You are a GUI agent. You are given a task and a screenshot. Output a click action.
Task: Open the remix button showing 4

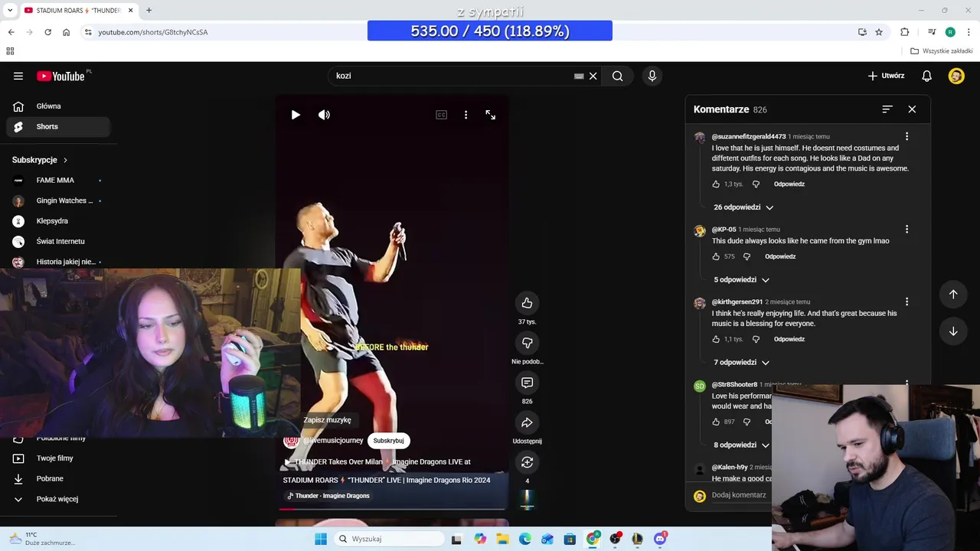point(527,462)
